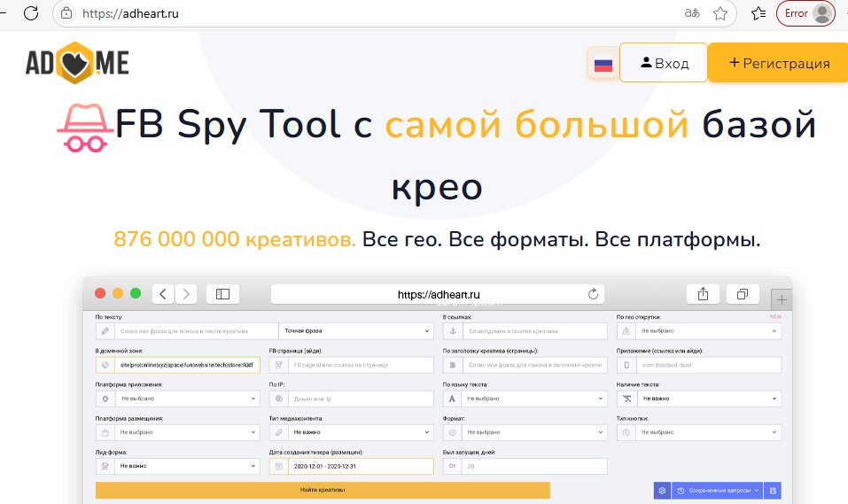This screenshot has height=504, width=848.
Task: Click the browser reload button
Action: click(x=31, y=13)
